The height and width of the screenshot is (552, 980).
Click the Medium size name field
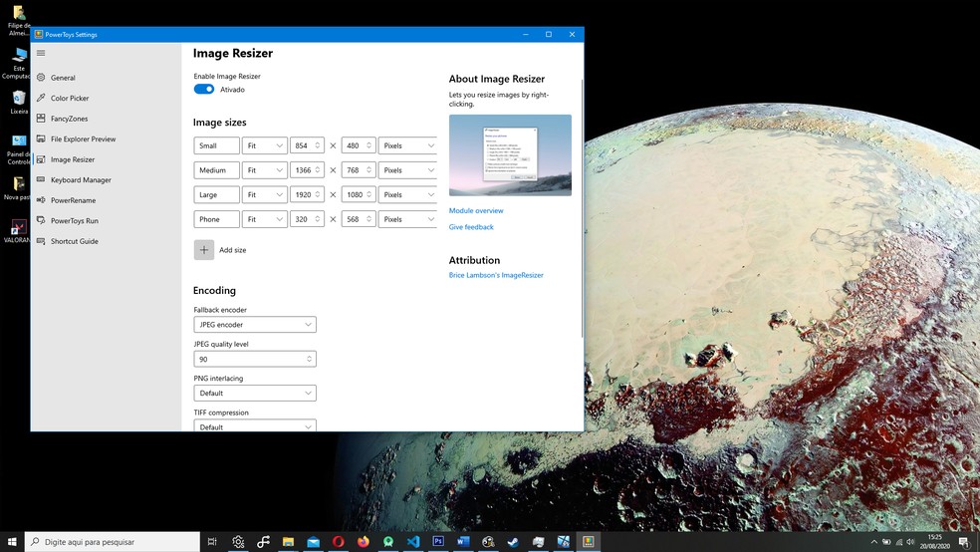pos(216,170)
